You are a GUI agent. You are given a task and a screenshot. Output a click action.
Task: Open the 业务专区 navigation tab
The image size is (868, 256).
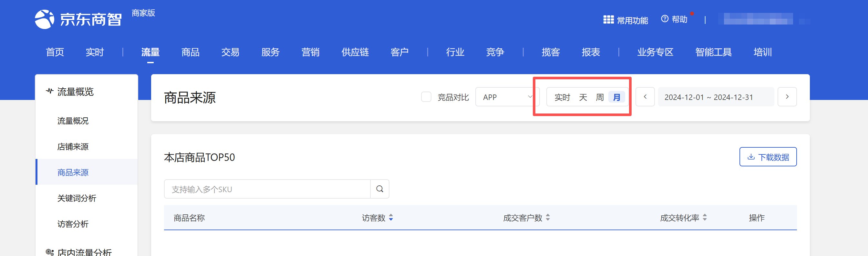[656, 52]
